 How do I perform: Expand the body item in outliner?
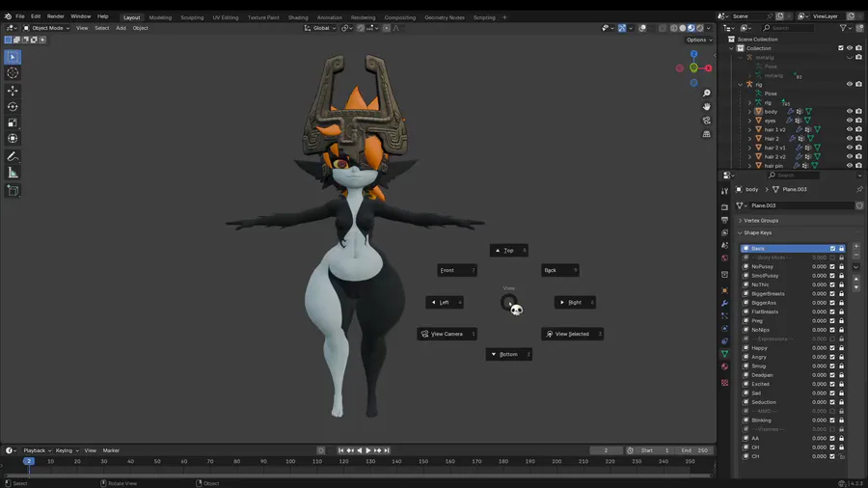[x=749, y=111]
